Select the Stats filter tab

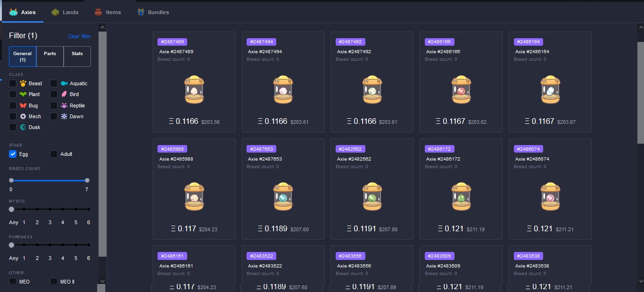coord(77,57)
